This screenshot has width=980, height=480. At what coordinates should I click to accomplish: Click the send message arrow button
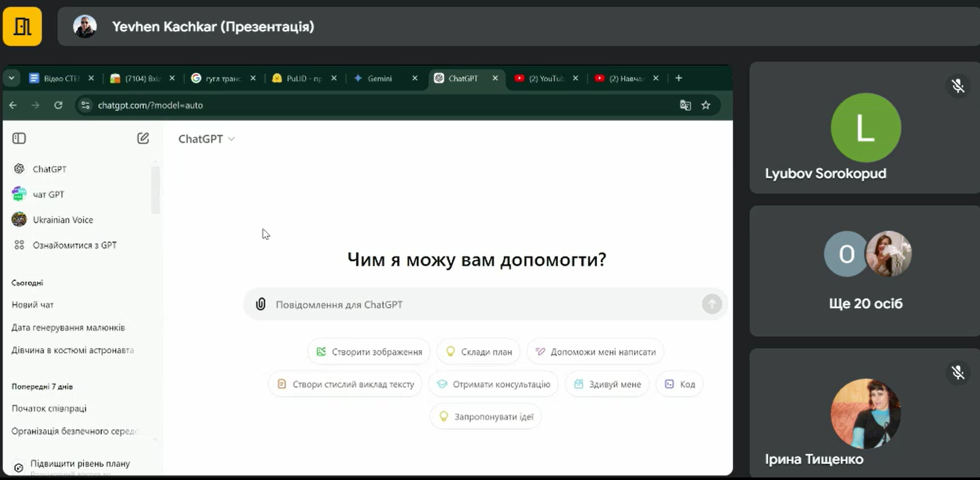[x=712, y=304]
